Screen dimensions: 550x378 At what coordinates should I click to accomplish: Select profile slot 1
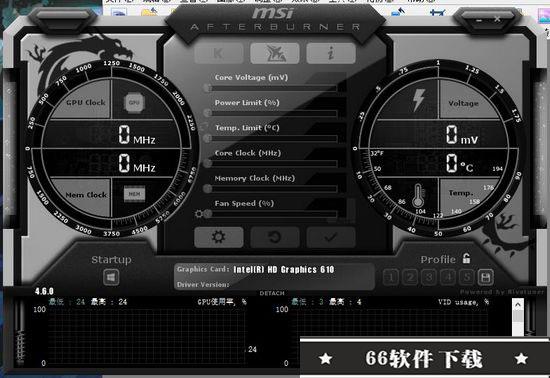(x=391, y=278)
